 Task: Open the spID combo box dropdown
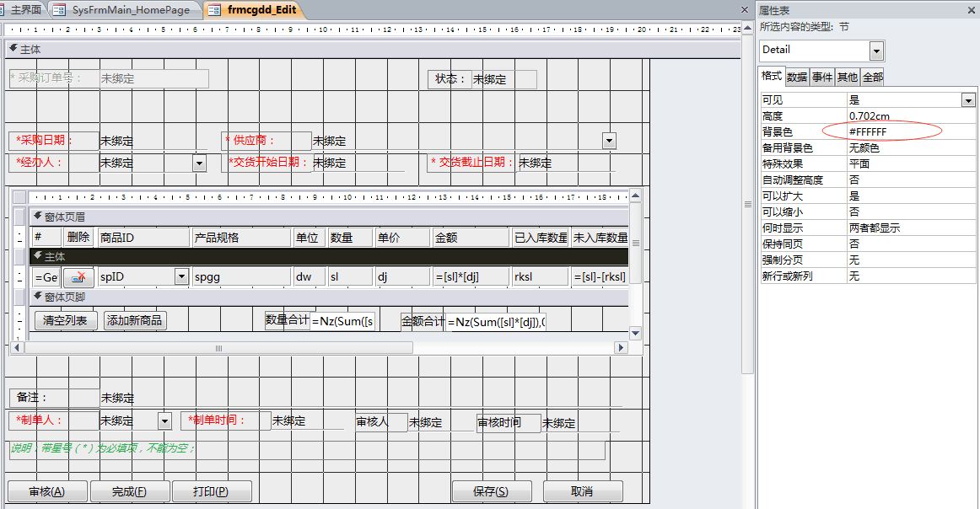[x=181, y=276]
